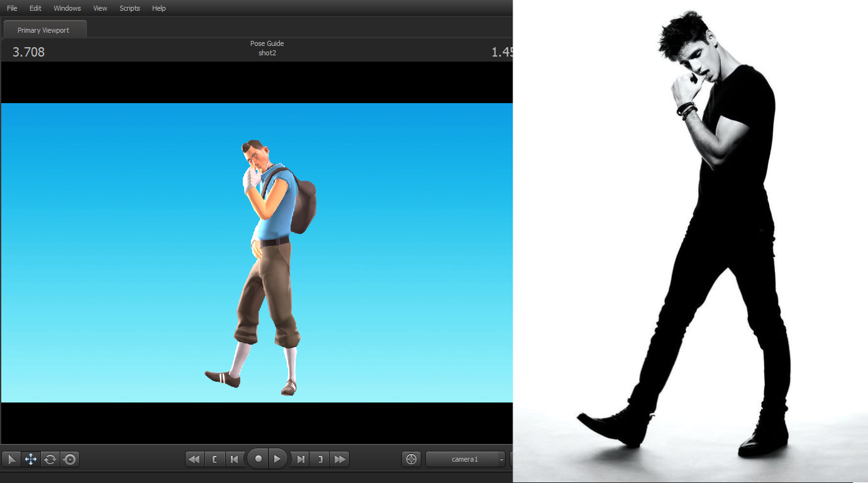Open the File menu
The image size is (868, 483).
click(12, 8)
